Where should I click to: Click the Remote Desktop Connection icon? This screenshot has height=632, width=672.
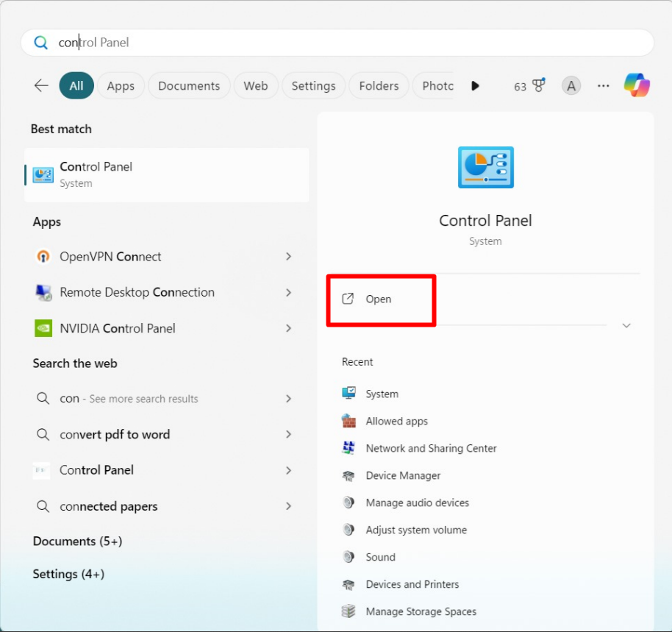pos(43,292)
